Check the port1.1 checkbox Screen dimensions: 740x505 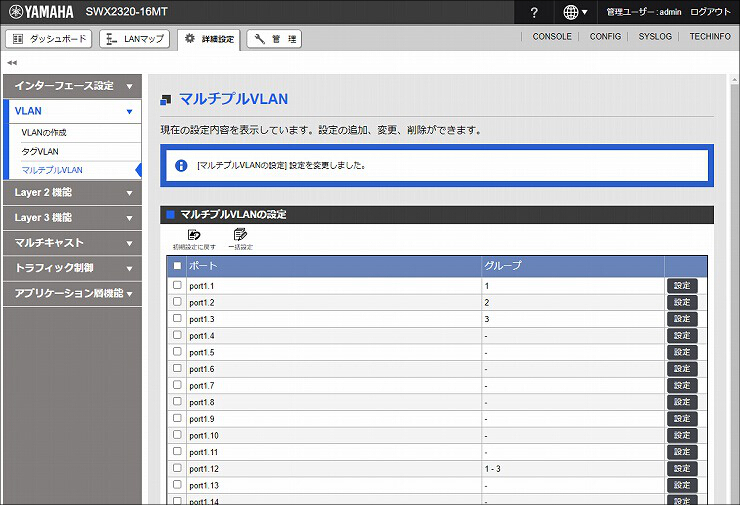177,285
